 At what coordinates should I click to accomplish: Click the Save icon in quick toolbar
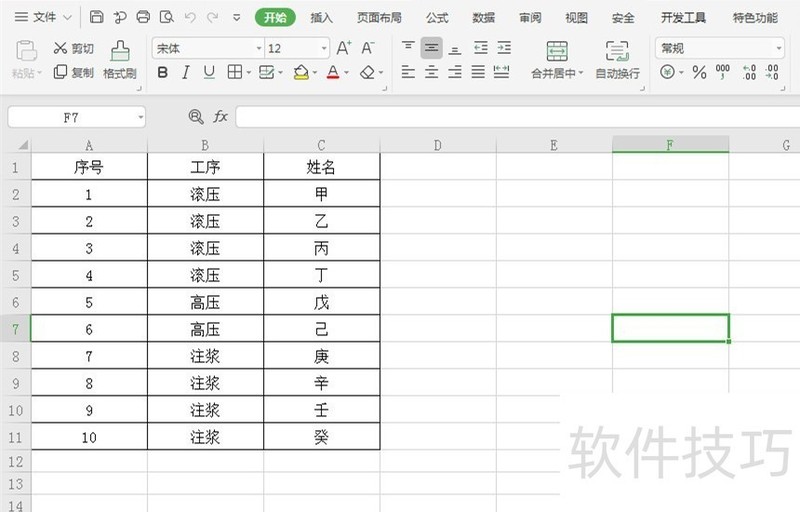click(96, 17)
